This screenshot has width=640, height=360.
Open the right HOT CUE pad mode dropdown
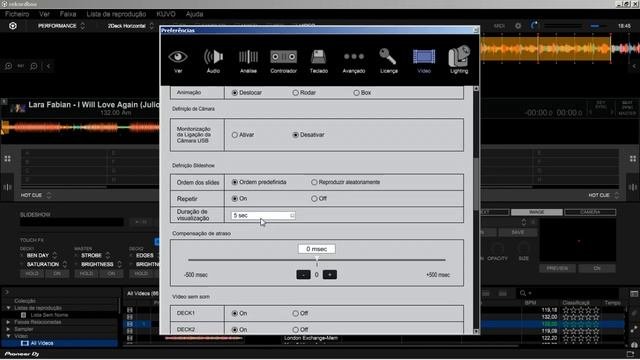coord(604,196)
